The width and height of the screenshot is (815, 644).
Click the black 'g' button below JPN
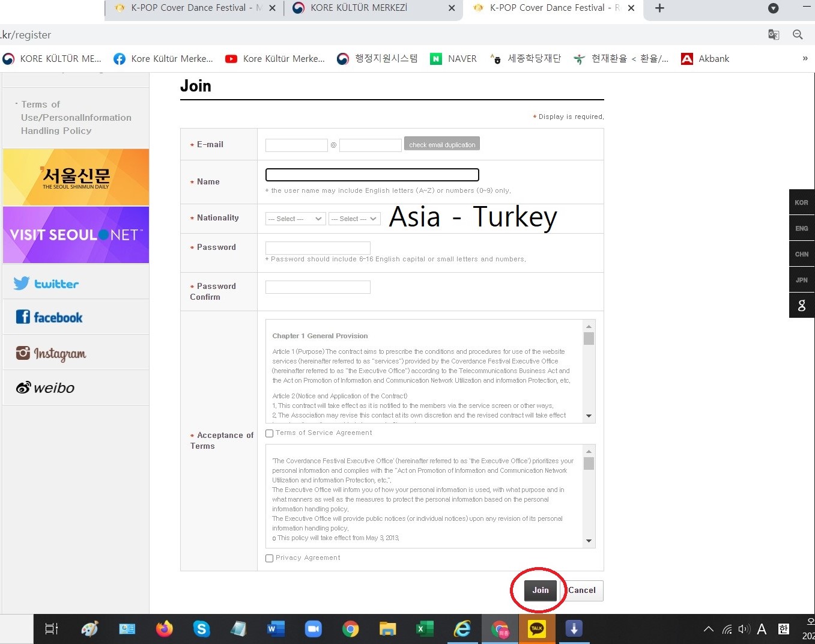[802, 305]
